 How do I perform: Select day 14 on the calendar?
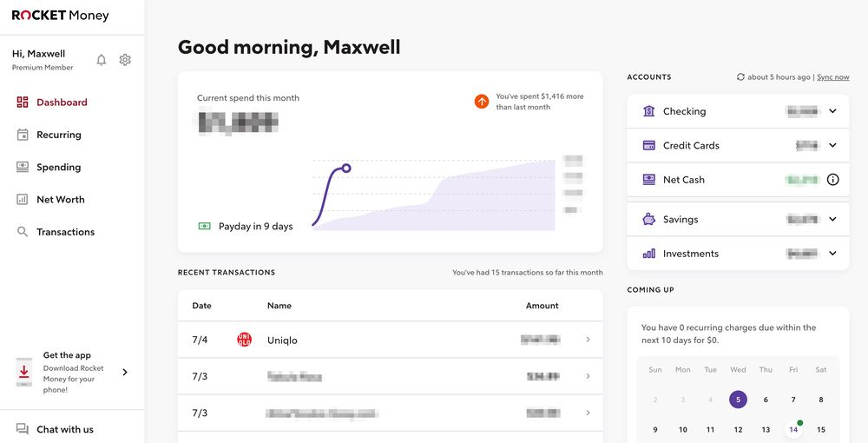(x=793, y=429)
